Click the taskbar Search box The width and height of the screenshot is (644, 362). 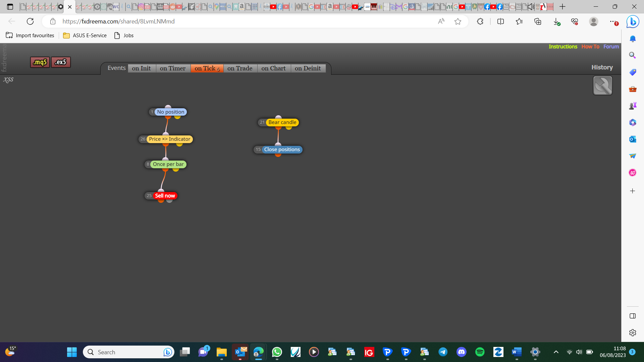[129, 352]
